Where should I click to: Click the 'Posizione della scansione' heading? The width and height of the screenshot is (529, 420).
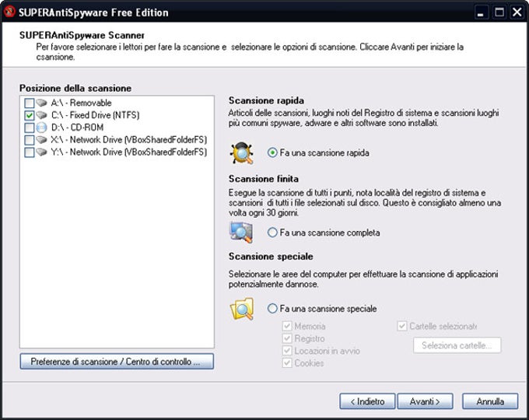click(x=75, y=88)
